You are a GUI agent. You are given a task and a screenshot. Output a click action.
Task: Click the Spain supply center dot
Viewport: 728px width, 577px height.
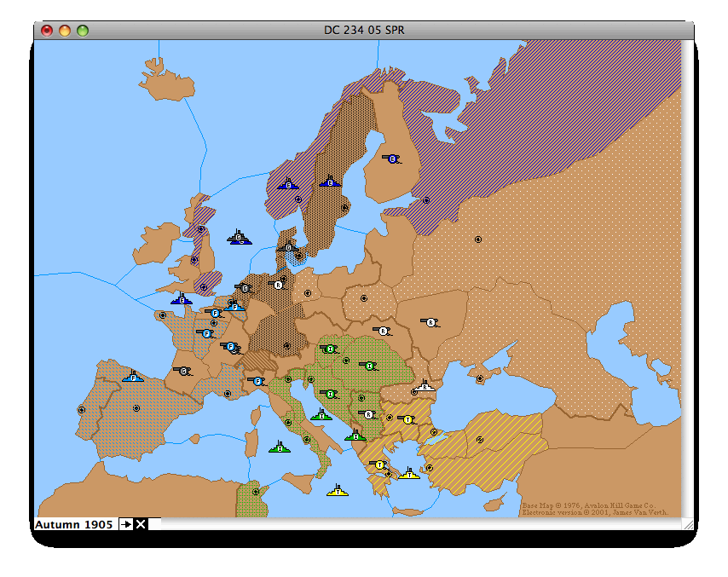tap(136, 408)
